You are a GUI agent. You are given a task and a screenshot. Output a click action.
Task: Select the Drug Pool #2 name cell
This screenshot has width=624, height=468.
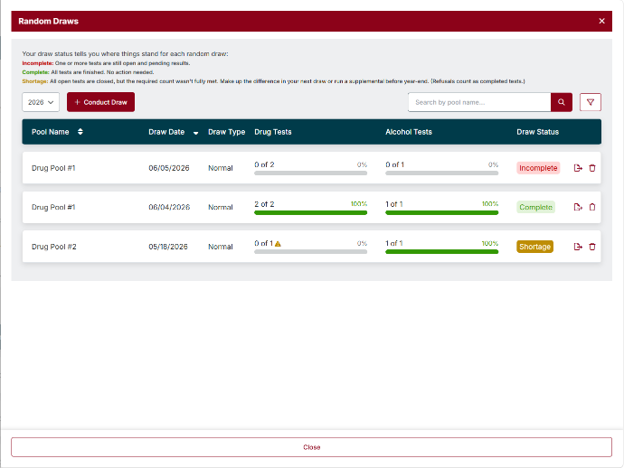(x=54, y=247)
